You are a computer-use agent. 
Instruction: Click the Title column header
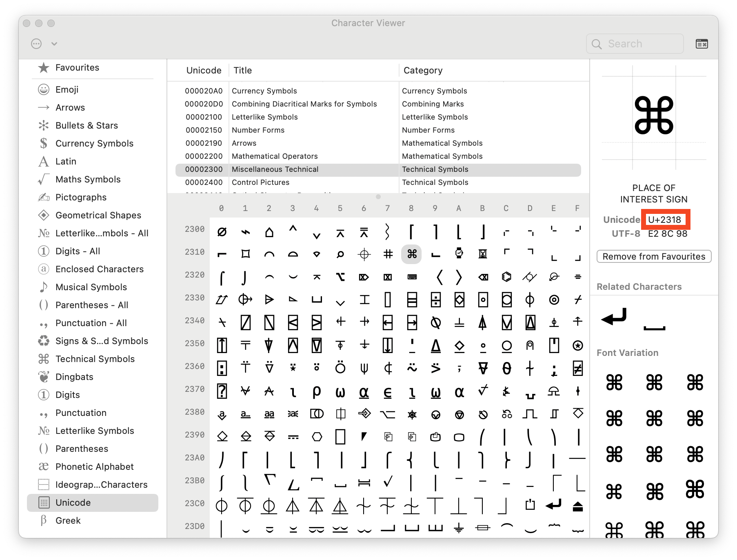[x=243, y=70]
